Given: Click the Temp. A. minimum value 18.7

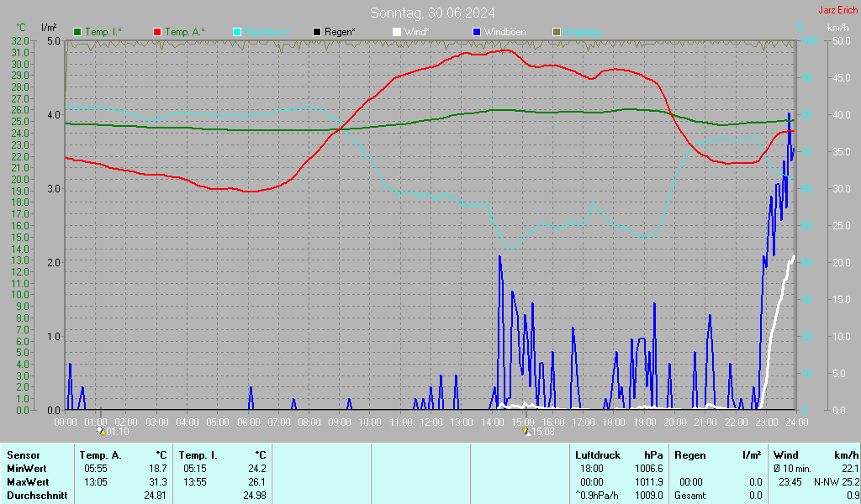Looking at the screenshot, I should click(157, 469).
